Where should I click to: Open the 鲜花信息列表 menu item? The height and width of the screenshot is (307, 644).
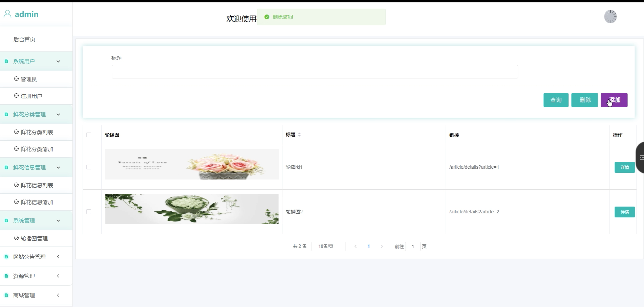(x=36, y=185)
